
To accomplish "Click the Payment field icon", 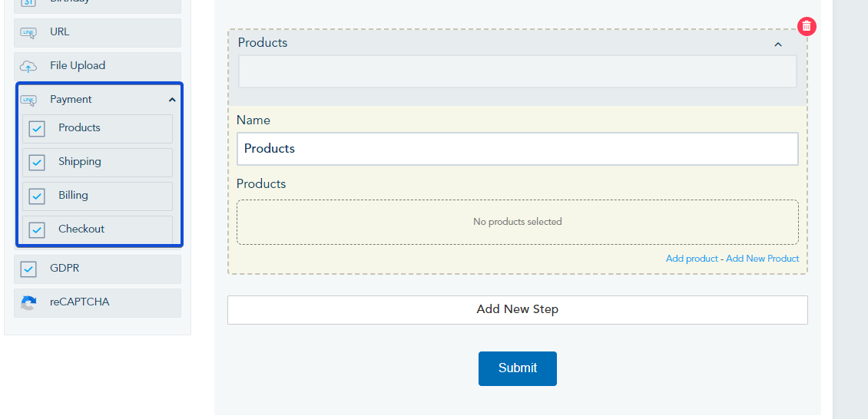I will pos(28,100).
